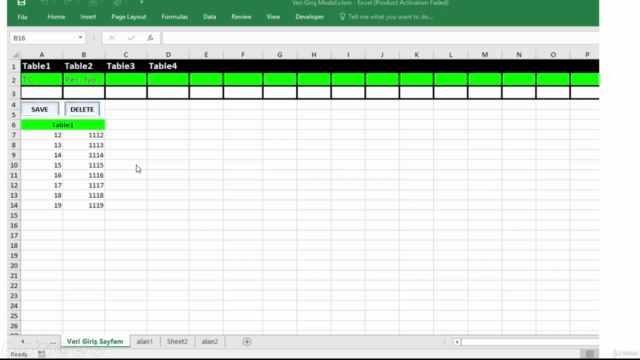Switch to the Home ribbon tab
This screenshot has height=360, width=640.
[56, 17]
